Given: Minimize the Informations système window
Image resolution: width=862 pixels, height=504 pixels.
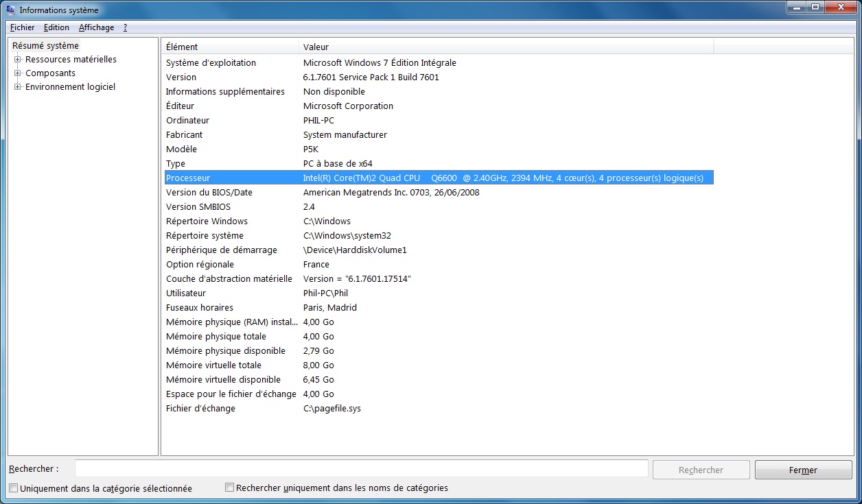Looking at the screenshot, I should (x=798, y=7).
